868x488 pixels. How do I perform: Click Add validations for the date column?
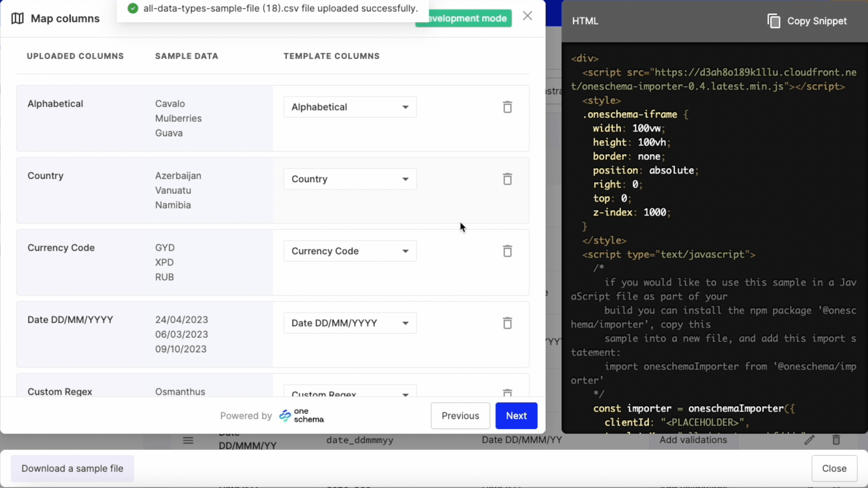(694, 440)
